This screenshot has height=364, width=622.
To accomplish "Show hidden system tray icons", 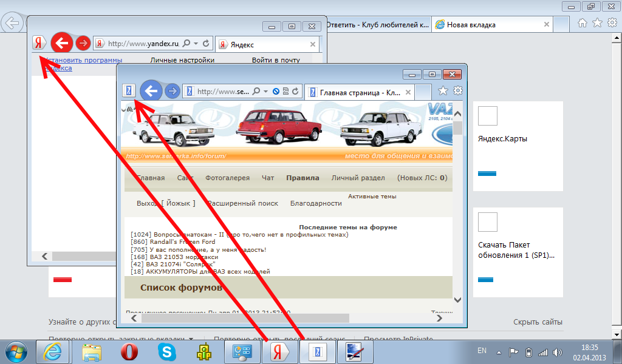I will tap(499, 351).
